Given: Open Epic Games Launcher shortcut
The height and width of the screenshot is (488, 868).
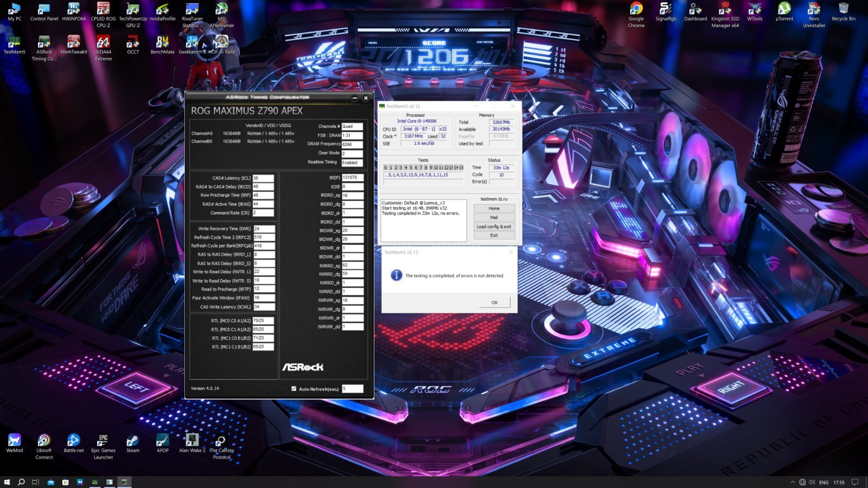Looking at the screenshot, I should (103, 447).
